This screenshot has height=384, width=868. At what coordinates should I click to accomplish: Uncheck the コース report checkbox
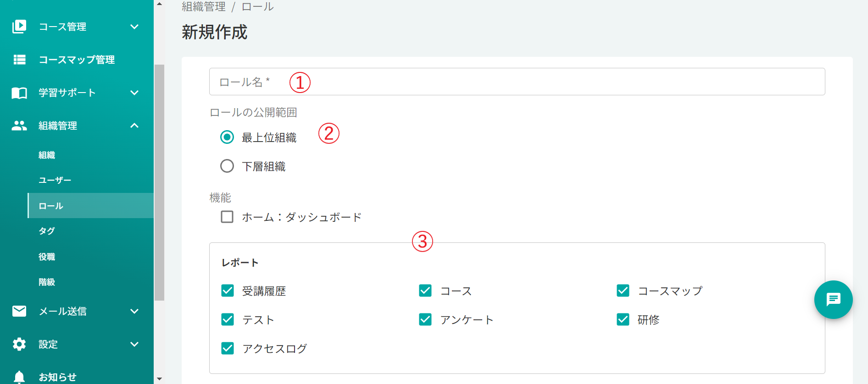point(425,291)
